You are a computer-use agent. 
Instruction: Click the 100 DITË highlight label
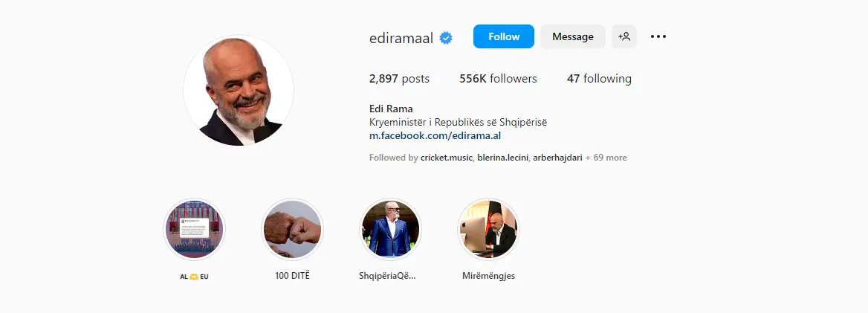click(292, 275)
